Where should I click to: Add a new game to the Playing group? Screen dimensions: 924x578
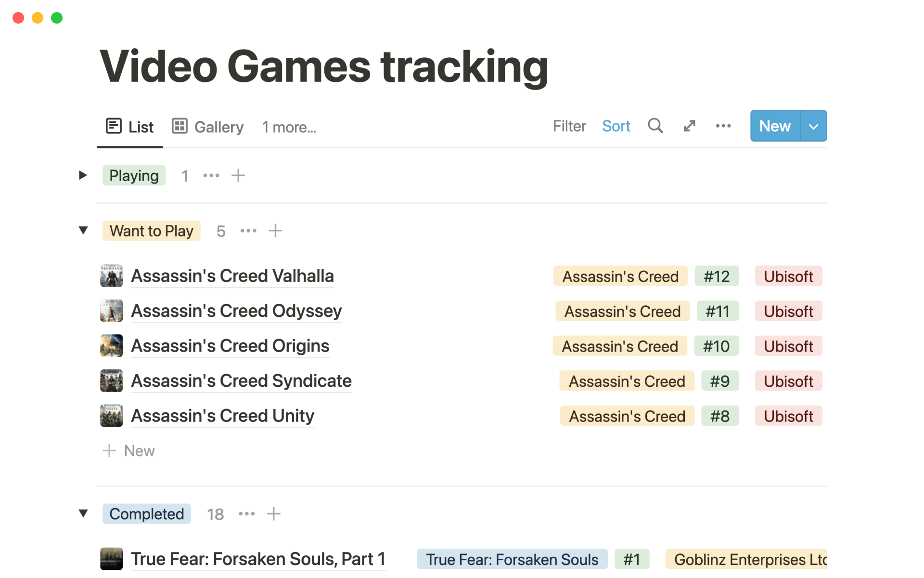click(238, 175)
